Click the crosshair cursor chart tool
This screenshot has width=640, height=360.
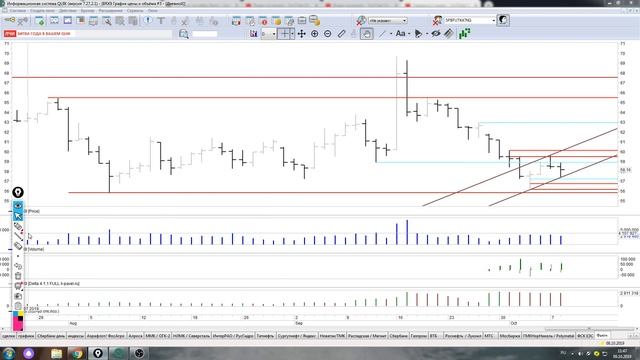(284, 33)
